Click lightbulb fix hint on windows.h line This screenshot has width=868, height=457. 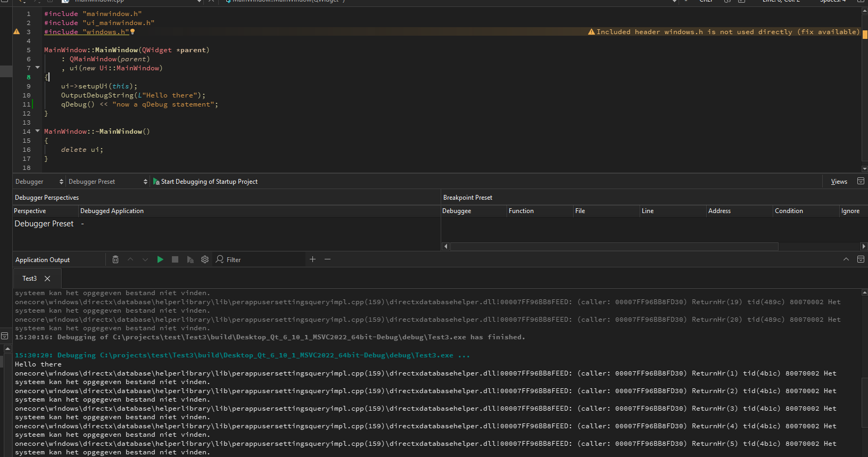133,32
